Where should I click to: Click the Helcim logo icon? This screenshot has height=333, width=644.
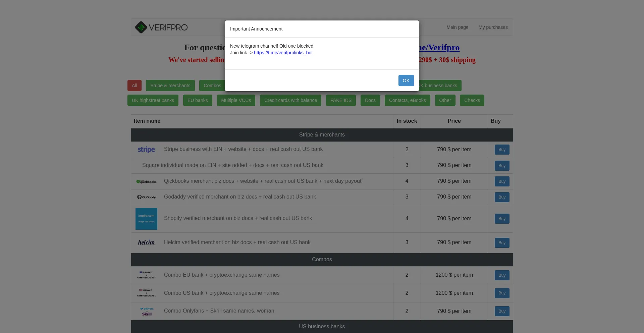146,242
